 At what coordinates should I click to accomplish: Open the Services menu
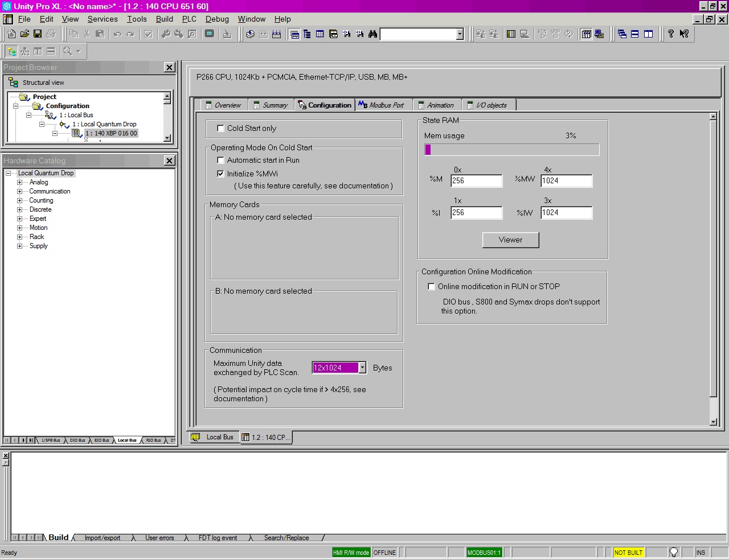[x=103, y=19]
